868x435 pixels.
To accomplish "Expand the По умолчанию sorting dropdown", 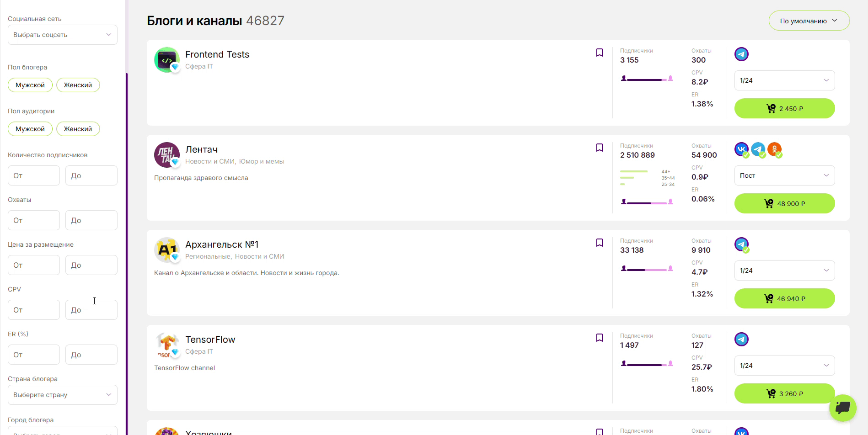I will pos(809,21).
